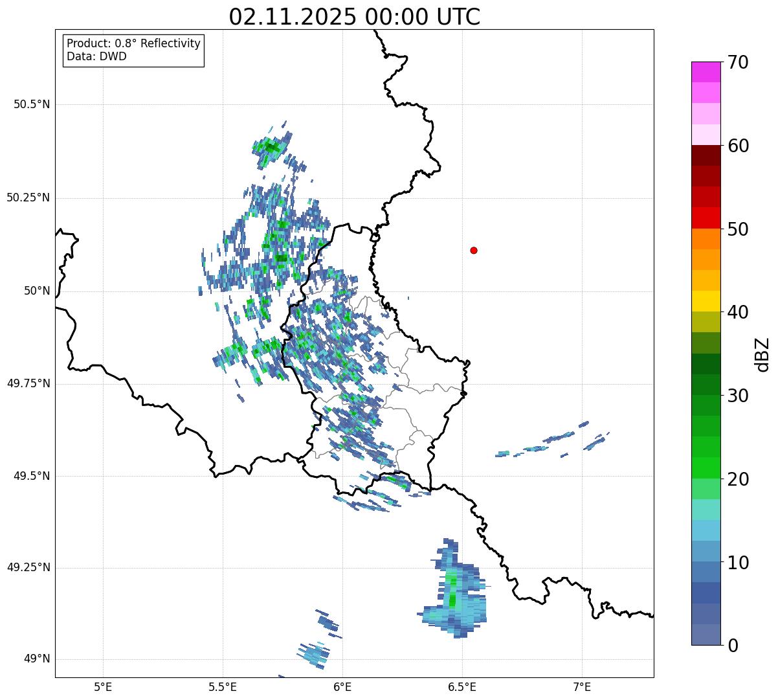Click the 49.5°N latitude label
Image resolution: width=778 pixels, height=700 pixels.
32,476
